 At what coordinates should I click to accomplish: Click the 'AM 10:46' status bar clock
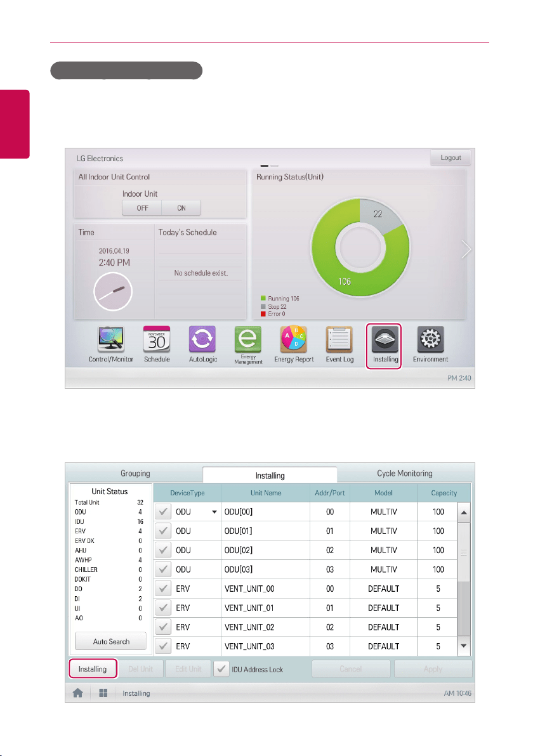tap(457, 693)
